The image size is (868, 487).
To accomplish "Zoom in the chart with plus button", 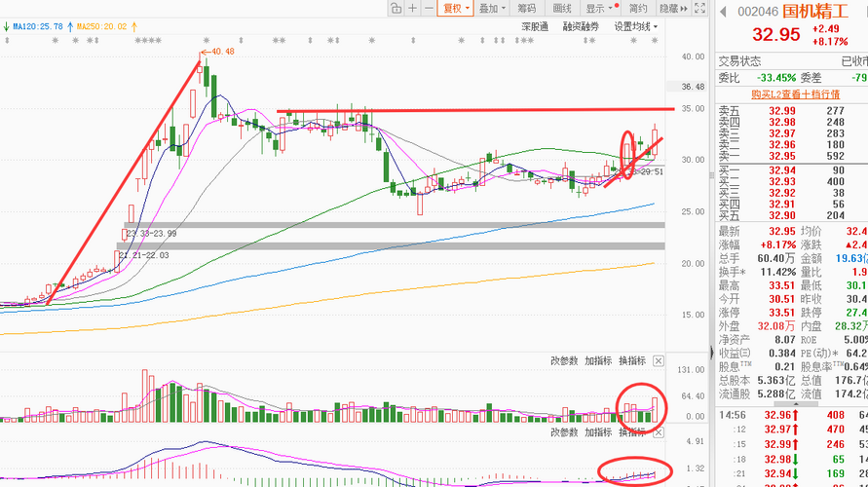I will (412, 8).
